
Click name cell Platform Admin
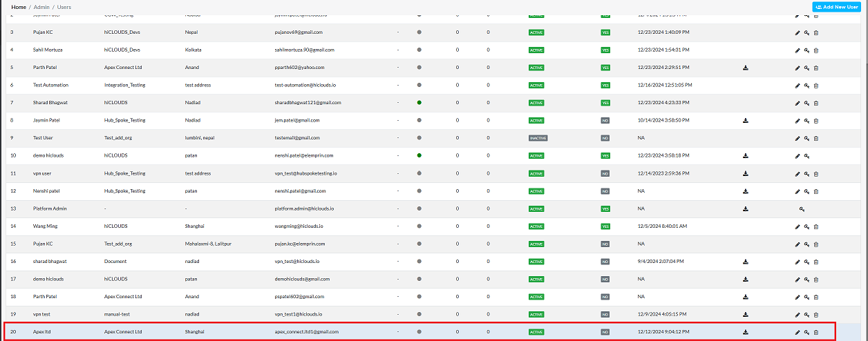click(x=50, y=208)
